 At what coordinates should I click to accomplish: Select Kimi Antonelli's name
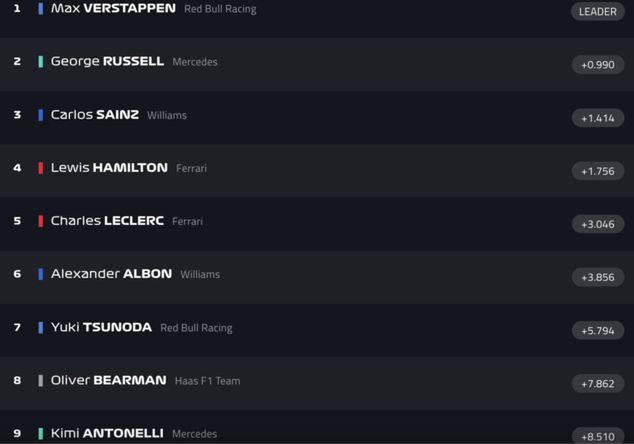click(107, 433)
